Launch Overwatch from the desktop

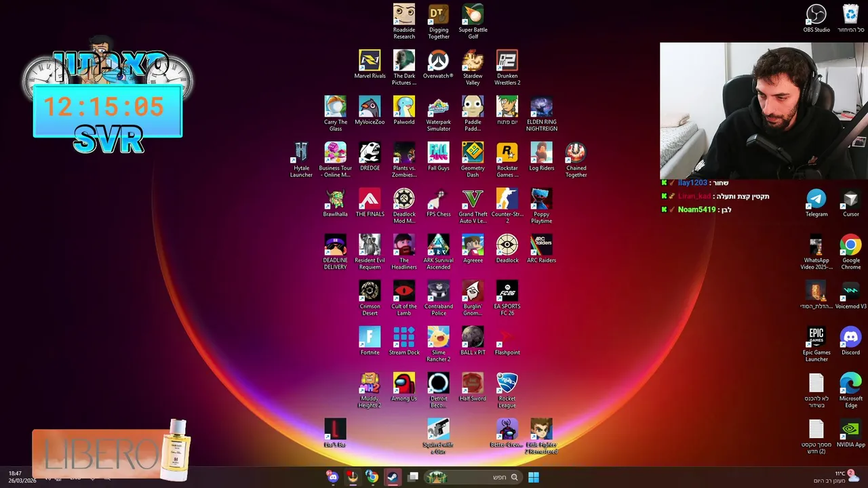[x=438, y=64]
